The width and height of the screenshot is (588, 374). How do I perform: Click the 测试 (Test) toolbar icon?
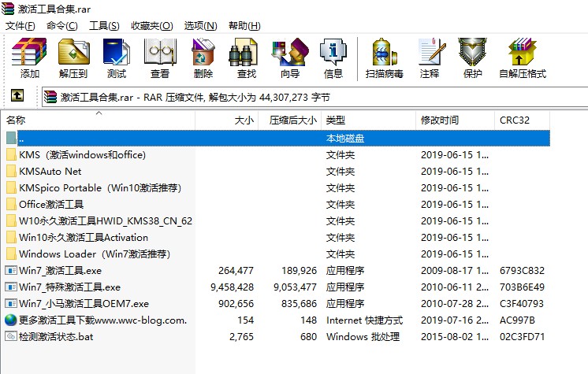[116, 52]
